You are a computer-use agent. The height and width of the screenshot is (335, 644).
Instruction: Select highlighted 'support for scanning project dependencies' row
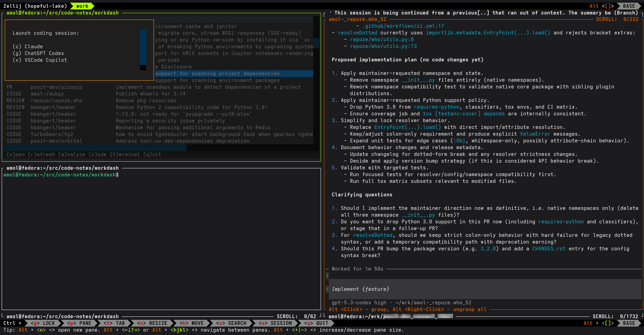pyautogui.click(x=234, y=74)
